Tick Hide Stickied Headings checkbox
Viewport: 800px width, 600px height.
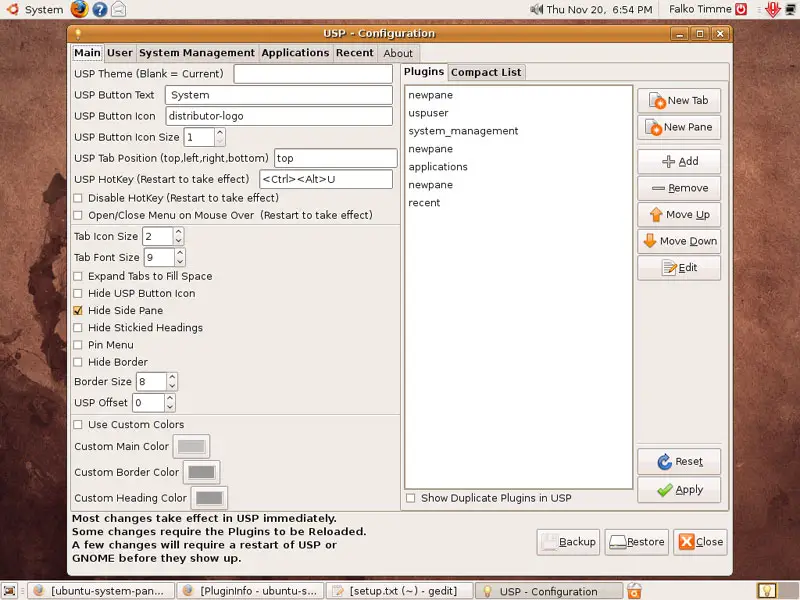click(x=78, y=328)
